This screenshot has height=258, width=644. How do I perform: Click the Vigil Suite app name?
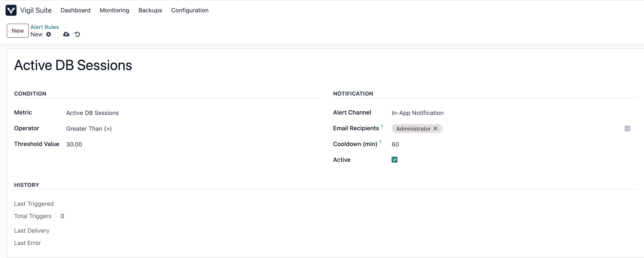(36, 10)
